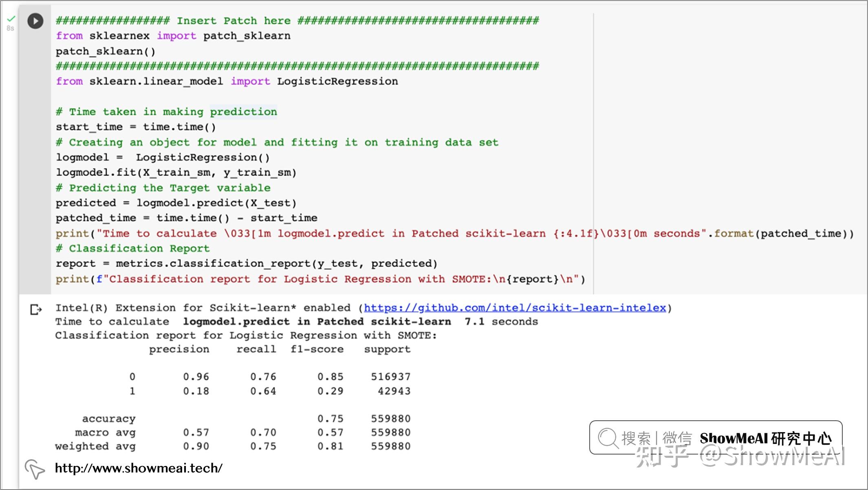This screenshot has height=490, width=868.
Task: Click the green execution success checkmark
Action: coord(11,19)
